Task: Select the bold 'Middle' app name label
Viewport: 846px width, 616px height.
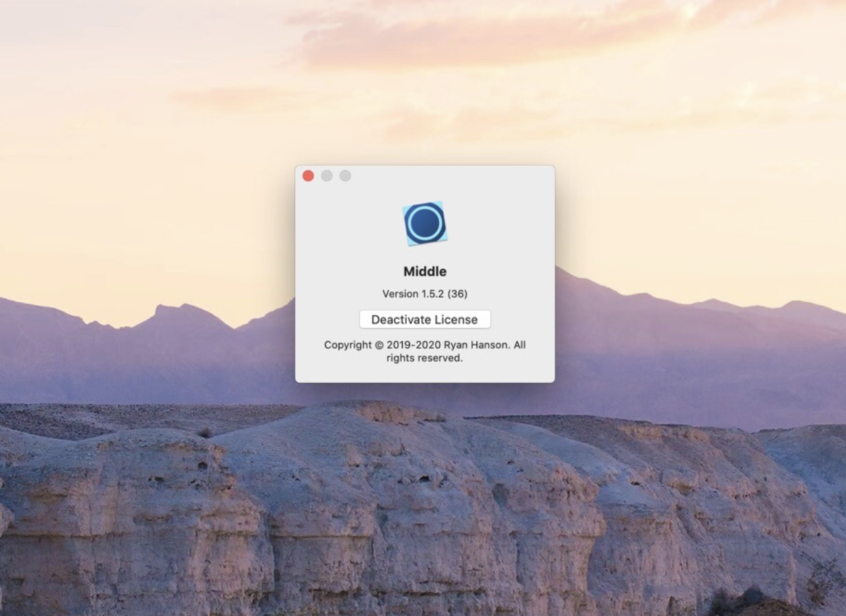Action: [423, 271]
